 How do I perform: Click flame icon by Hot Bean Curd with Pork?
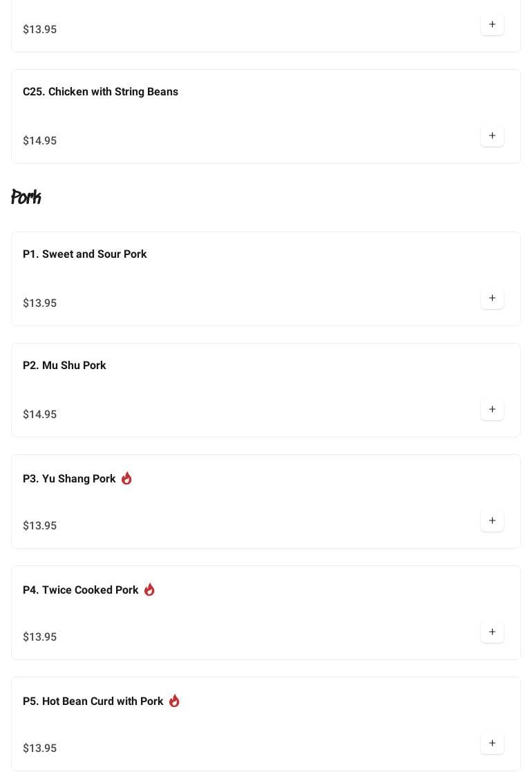pyautogui.click(x=174, y=701)
